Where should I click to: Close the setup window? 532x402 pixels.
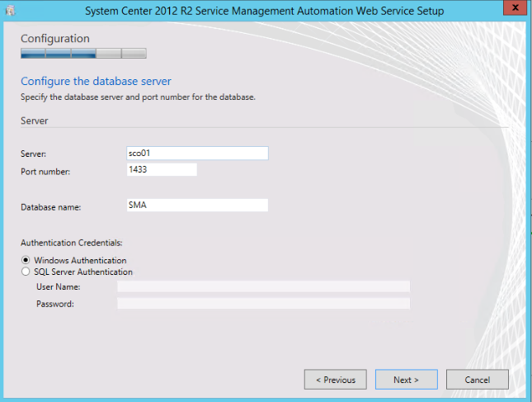point(513,10)
